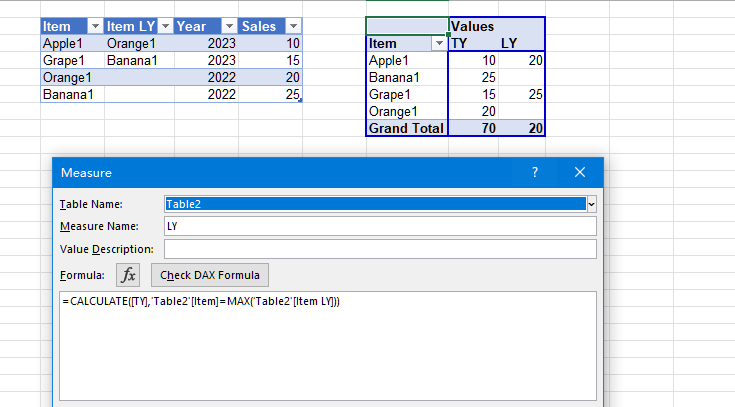The width and height of the screenshot is (735, 407).
Task: Select the Orange1 row label in pivot table
Action: coord(407,112)
